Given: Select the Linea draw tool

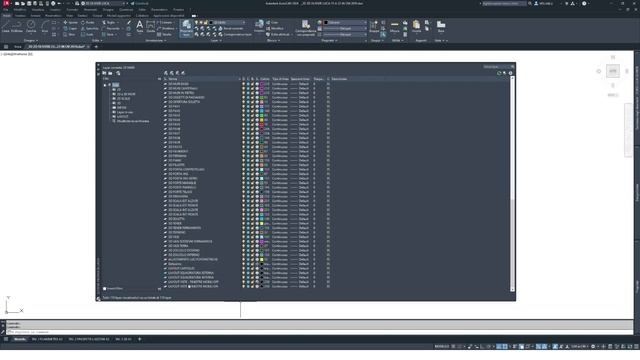Looking at the screenshot, I should tap(6, 26).
